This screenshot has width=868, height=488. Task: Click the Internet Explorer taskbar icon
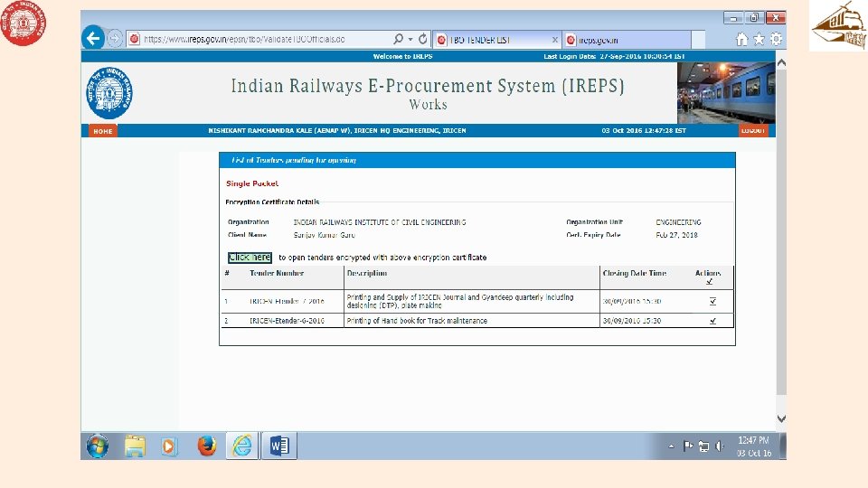242,446
